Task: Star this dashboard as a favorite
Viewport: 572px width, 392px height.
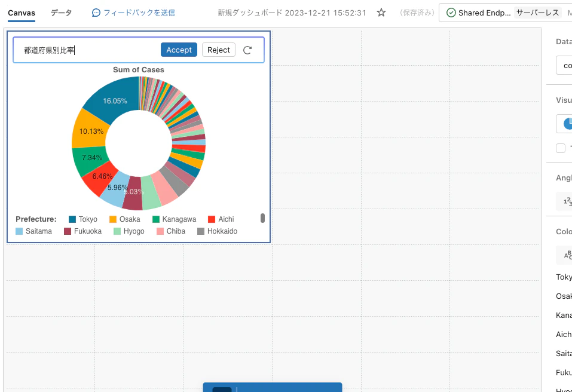Action: 381,13
